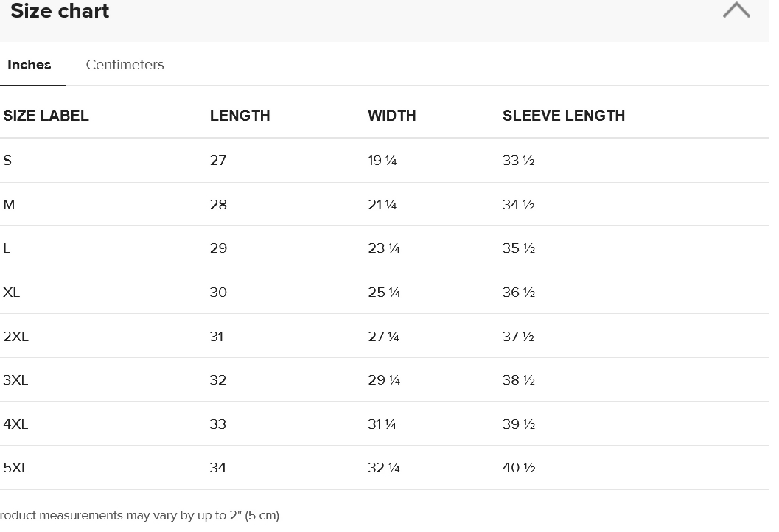
Task: Click the LENGTH column header
Action: (240, 116)
